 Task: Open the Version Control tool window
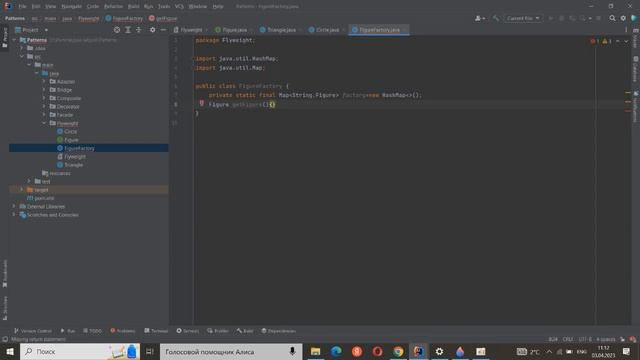33,331
